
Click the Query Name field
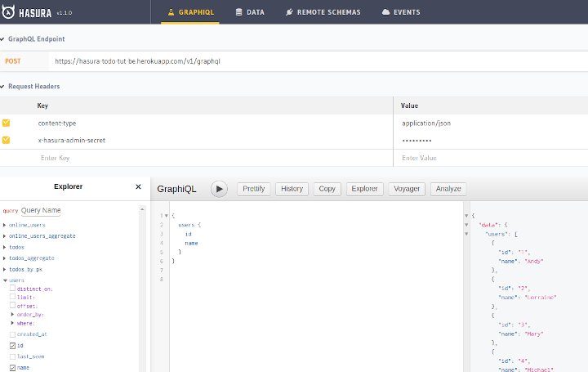(41, 211)
